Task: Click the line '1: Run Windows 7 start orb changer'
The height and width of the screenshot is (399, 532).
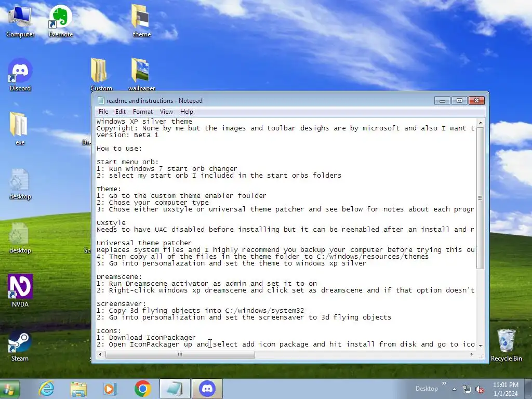Action: point(167,169)
